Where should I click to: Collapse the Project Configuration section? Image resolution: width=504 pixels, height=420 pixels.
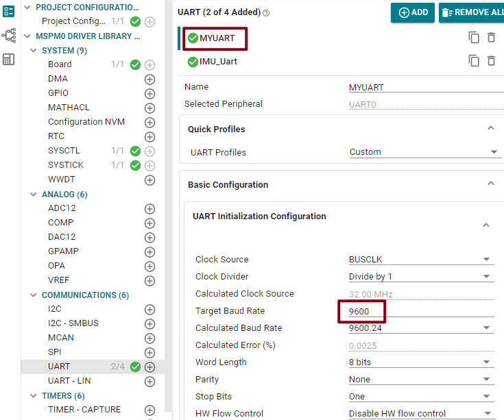click(x=27, y=7)
